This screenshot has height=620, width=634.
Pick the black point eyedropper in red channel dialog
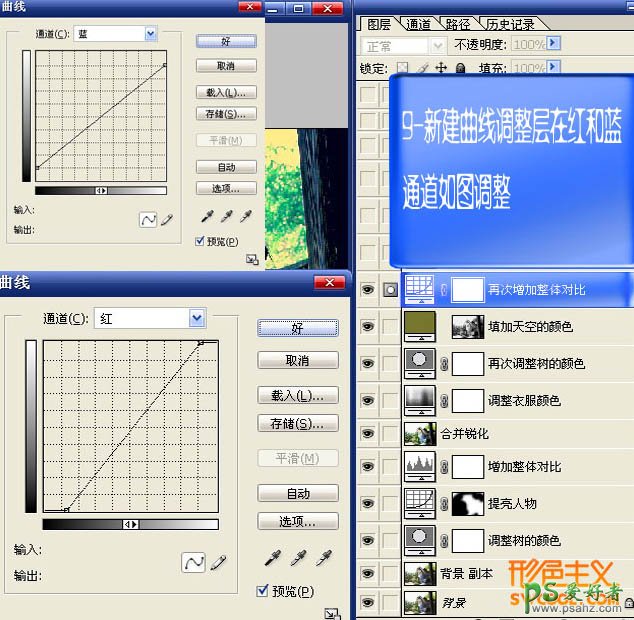coord(272,559)
